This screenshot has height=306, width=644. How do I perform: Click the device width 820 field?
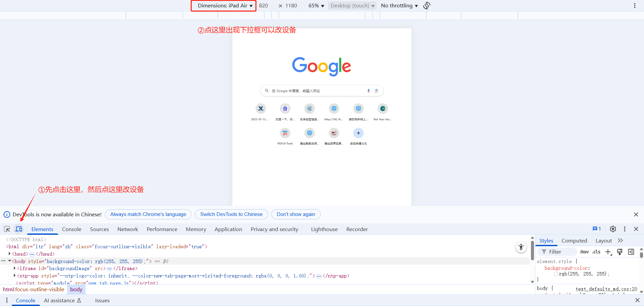tap(264, 5)
